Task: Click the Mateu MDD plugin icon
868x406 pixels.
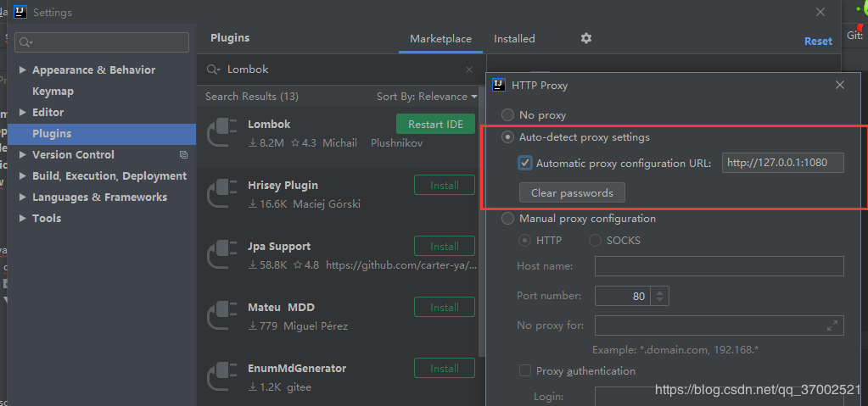Action: point(222,316)
